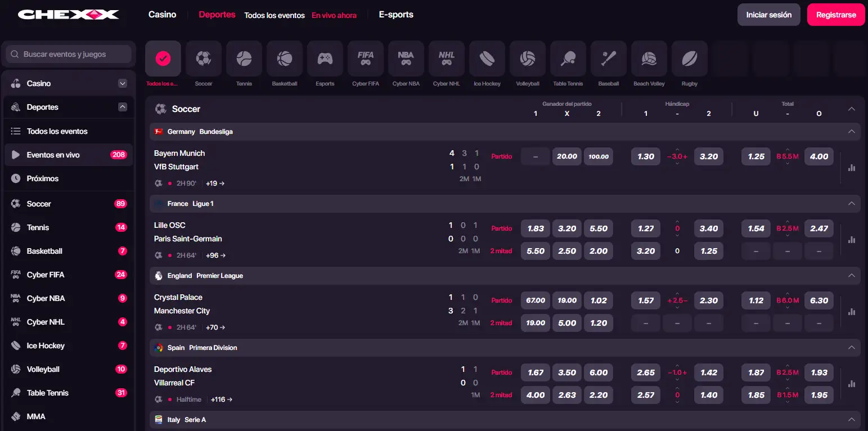Select the Cyber FIFA filter icon
This screenshot has width=868, height=431.
(x=366, y=59)
